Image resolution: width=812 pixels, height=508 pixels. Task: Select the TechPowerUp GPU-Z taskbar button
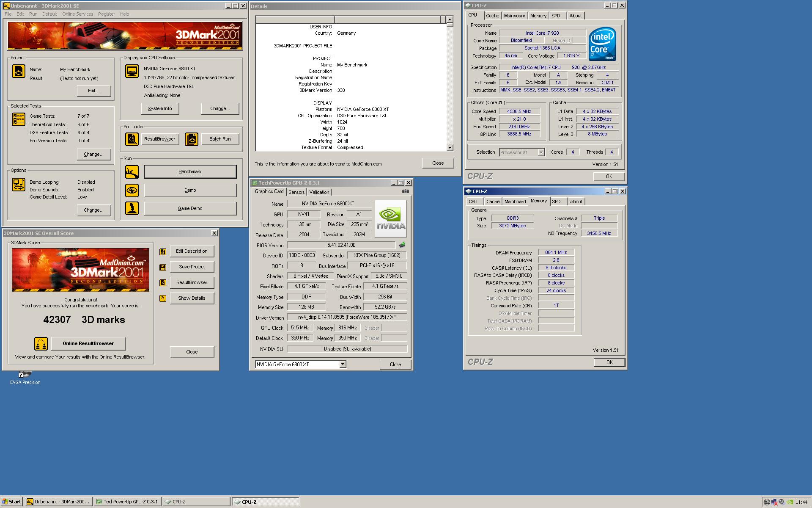tap(128, 502)
